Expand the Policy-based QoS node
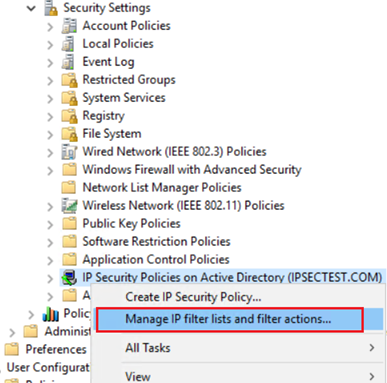The width and height of the screenshot is (387, 383). point(31,315)
